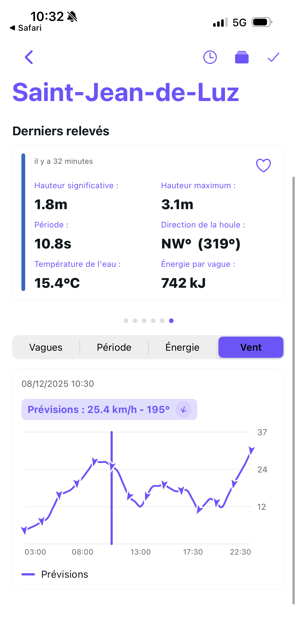
Task: Click the vertical scrollbar on right
Action: [x=293, y=378]
